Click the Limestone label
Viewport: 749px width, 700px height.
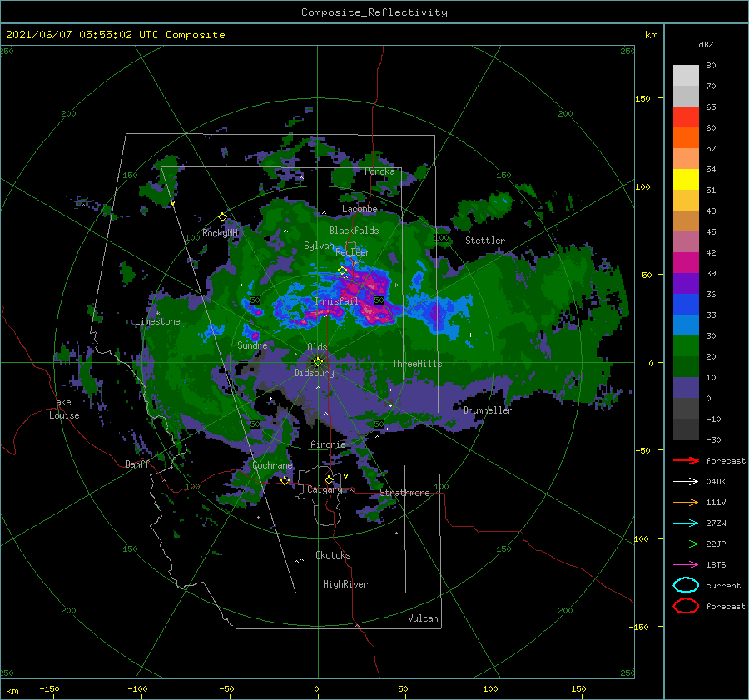(157, 321)
